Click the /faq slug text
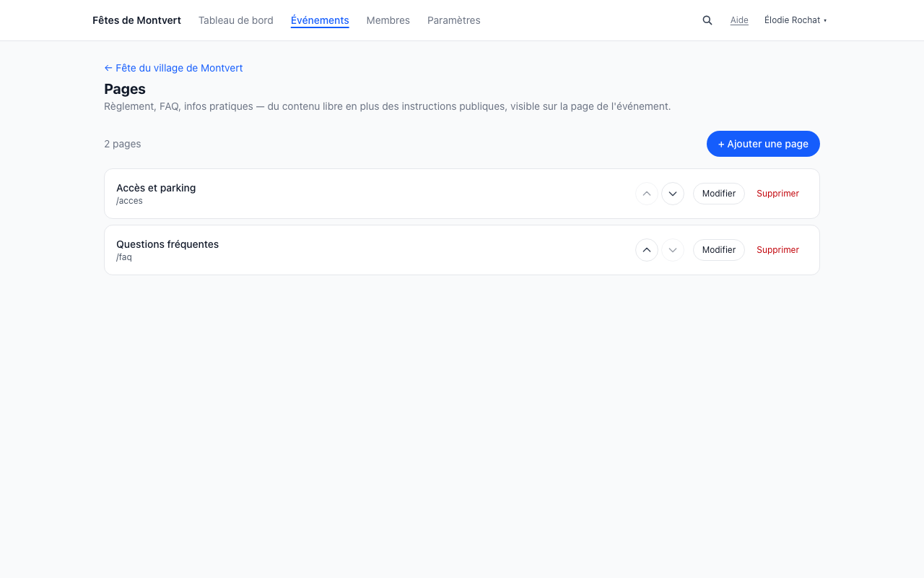This screenshot has width=924, height=578. [x=124, y=257]
